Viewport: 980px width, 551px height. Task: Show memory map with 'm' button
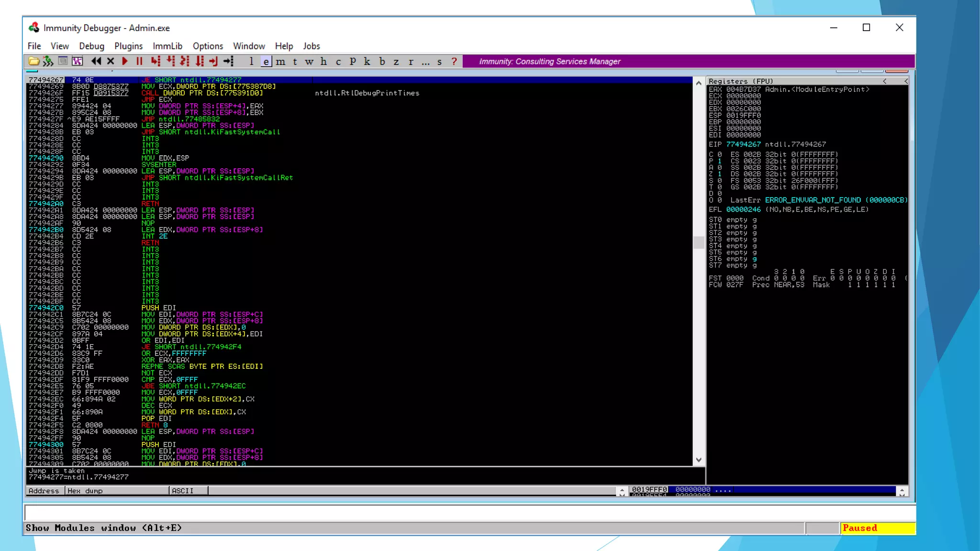pos(280,61)
